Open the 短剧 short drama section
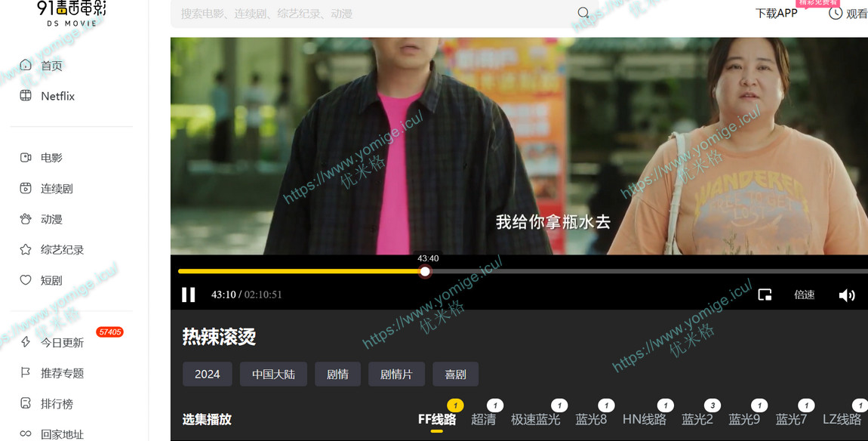This screenshot has height=441, width=868. 51,280
